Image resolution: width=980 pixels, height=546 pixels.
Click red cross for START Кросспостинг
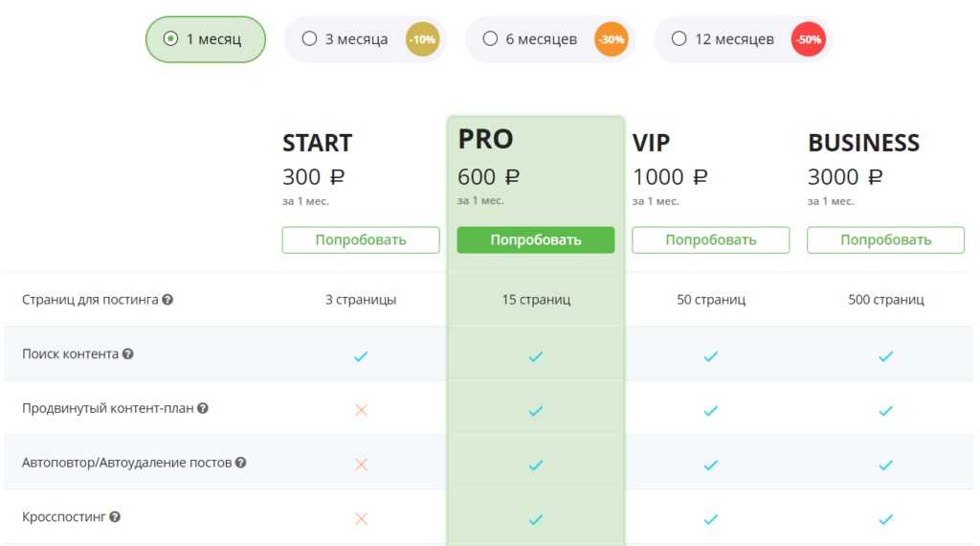click(361, 519)
